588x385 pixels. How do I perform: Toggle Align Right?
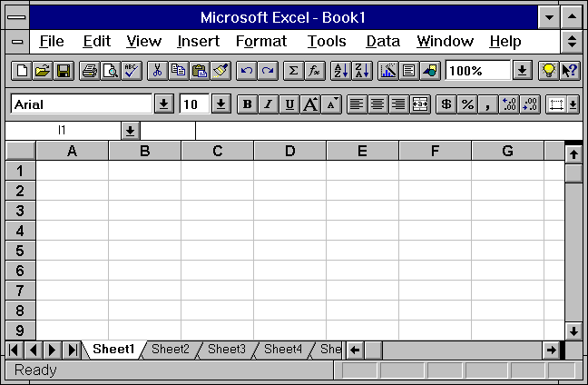pos(399,104)
